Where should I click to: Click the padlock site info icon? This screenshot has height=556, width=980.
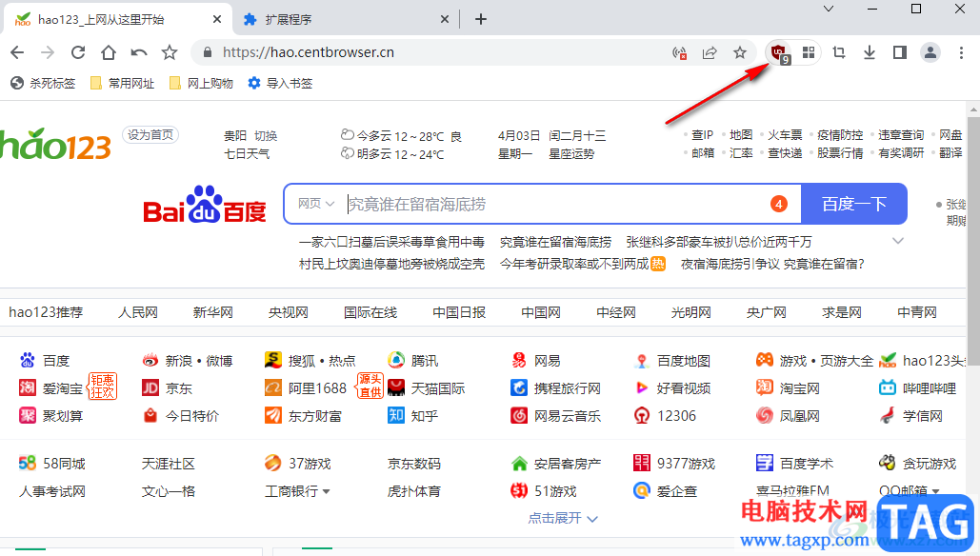point(209,52)
